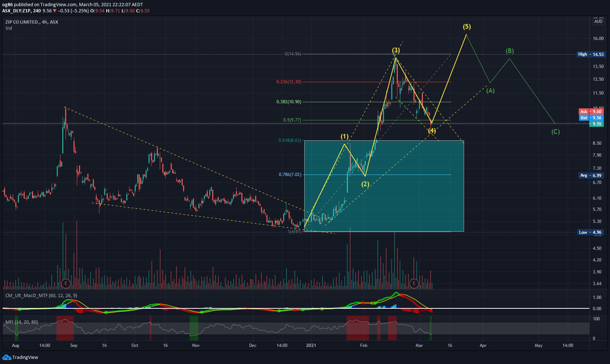Click the 6.10 price axis value
Viewport: 610px width, 364px height.
pyautogui.click(x=597, y=198)
